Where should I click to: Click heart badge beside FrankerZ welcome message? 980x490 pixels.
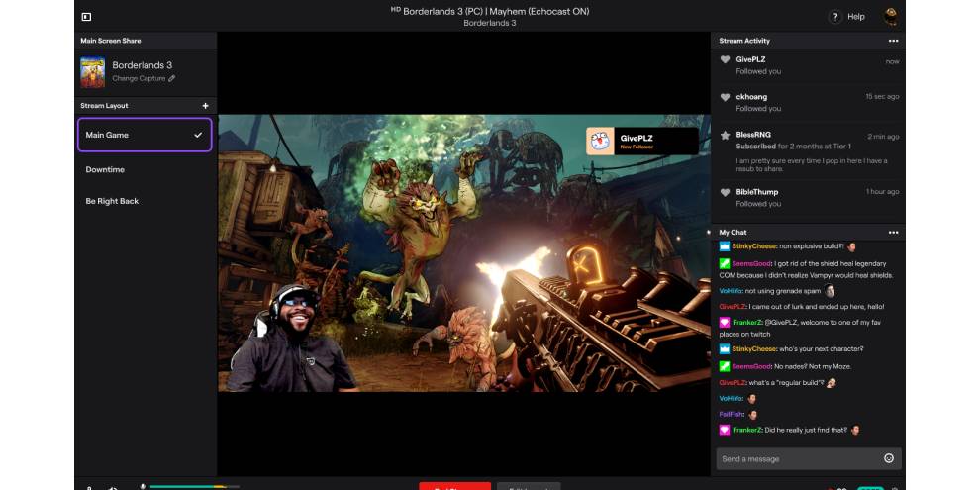[725, 323]
